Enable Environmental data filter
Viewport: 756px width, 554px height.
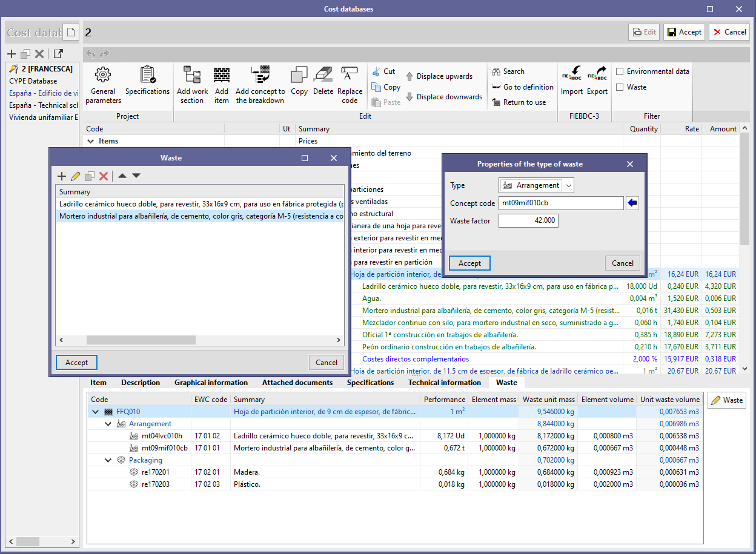[620, 71]
